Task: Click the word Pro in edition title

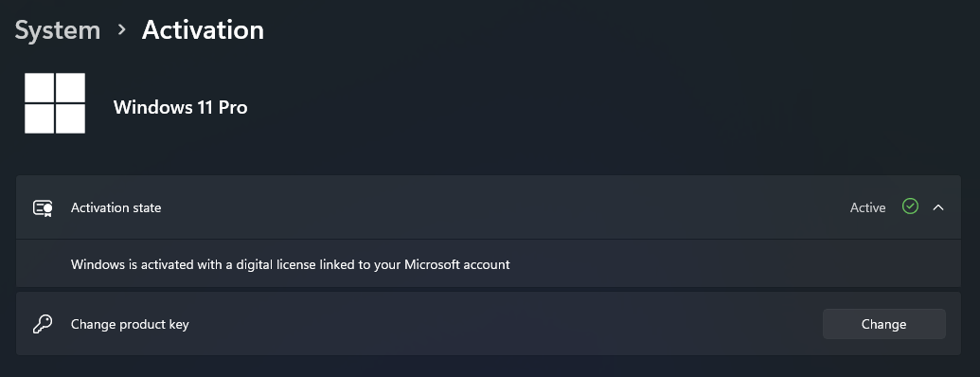Action: tap(233, 108)
